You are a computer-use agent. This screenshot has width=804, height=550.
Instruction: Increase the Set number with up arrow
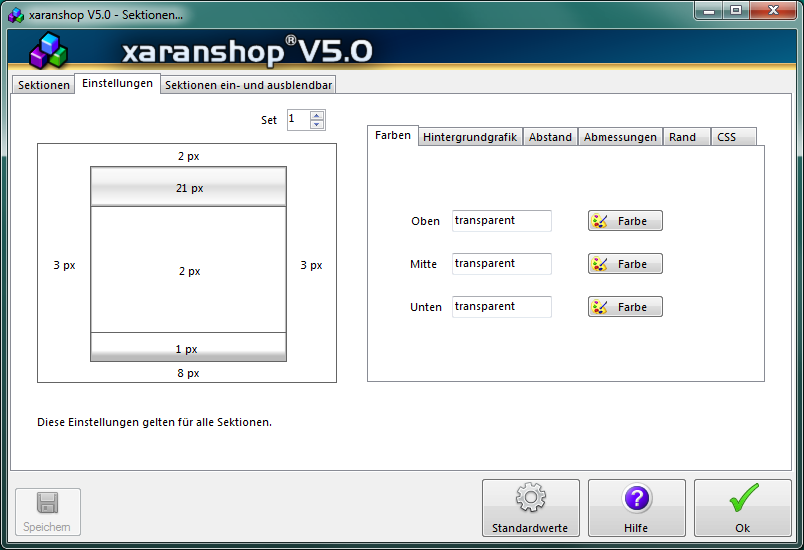pos(317,115)
